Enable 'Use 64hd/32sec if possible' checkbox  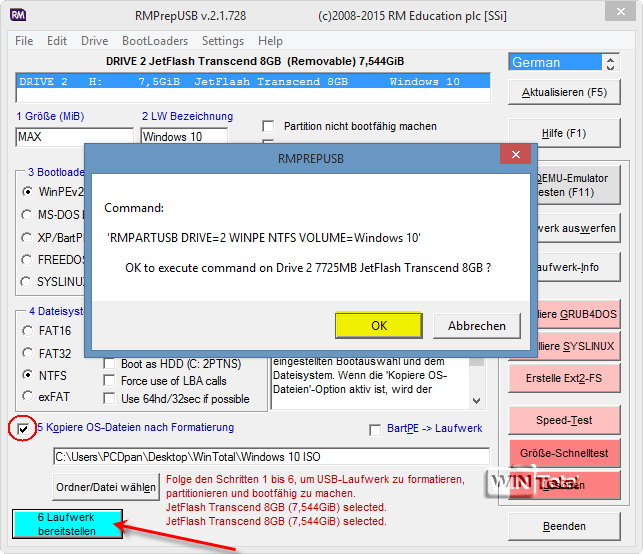[109, 398]
